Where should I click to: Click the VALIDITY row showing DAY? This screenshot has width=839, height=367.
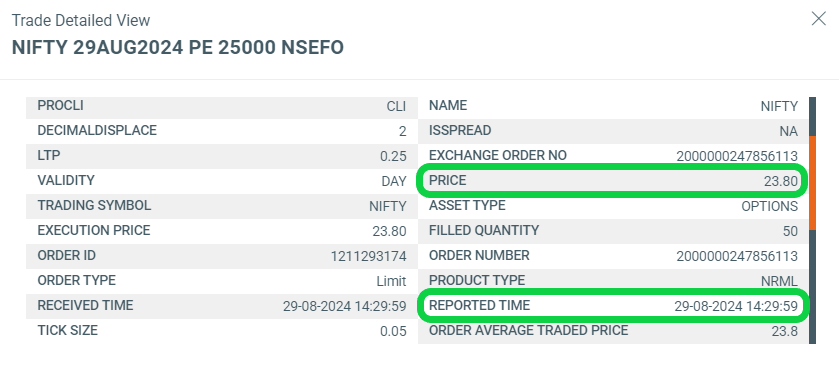click(222, 181)
